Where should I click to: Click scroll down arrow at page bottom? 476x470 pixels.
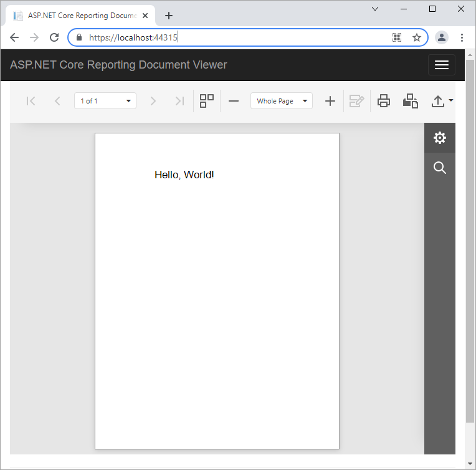click(470, 464)
